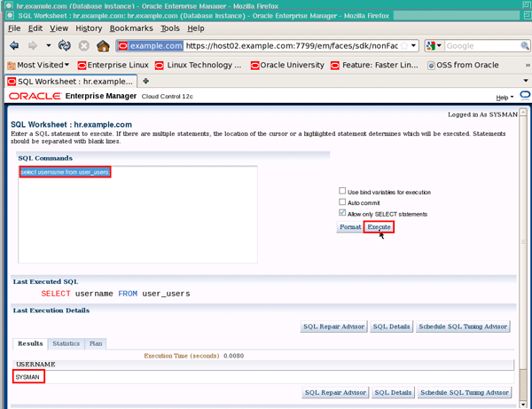This screenshot has height=409, width=532.
Task: Open the Tools menu
Action: pos(170,28)
